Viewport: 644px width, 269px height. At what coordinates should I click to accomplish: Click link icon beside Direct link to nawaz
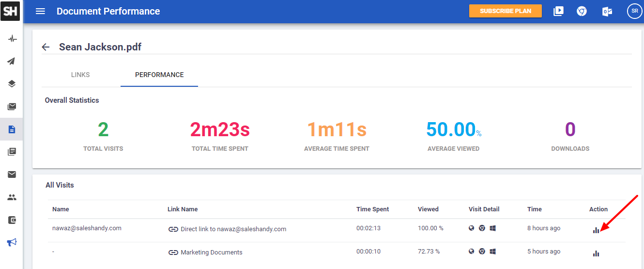click(x=173, y=229)
